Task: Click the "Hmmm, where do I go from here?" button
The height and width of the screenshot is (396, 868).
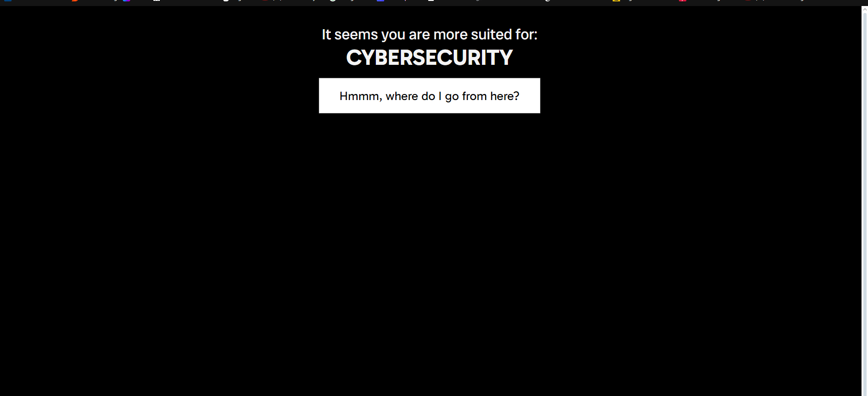Action: [429, 95]
